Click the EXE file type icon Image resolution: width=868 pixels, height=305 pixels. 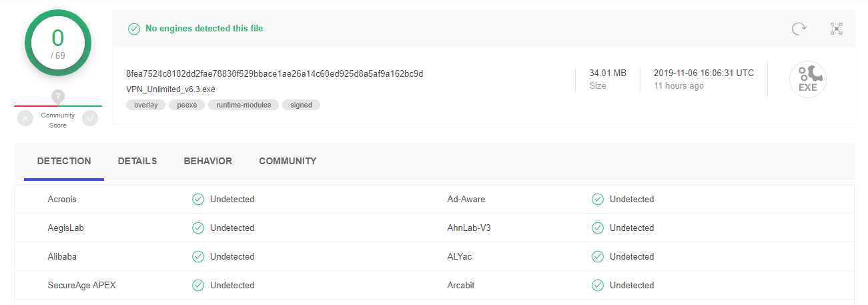coord(807,79)
